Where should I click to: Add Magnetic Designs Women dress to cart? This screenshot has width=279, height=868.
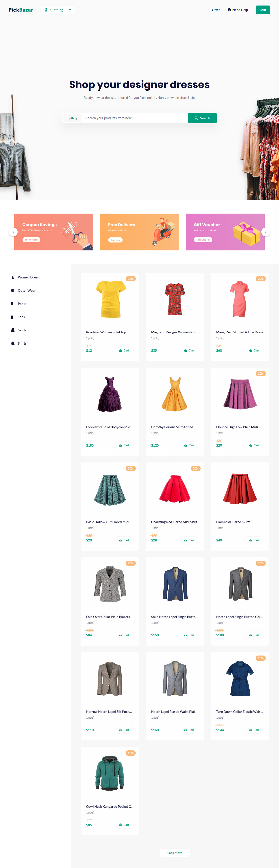coord(189,350)
